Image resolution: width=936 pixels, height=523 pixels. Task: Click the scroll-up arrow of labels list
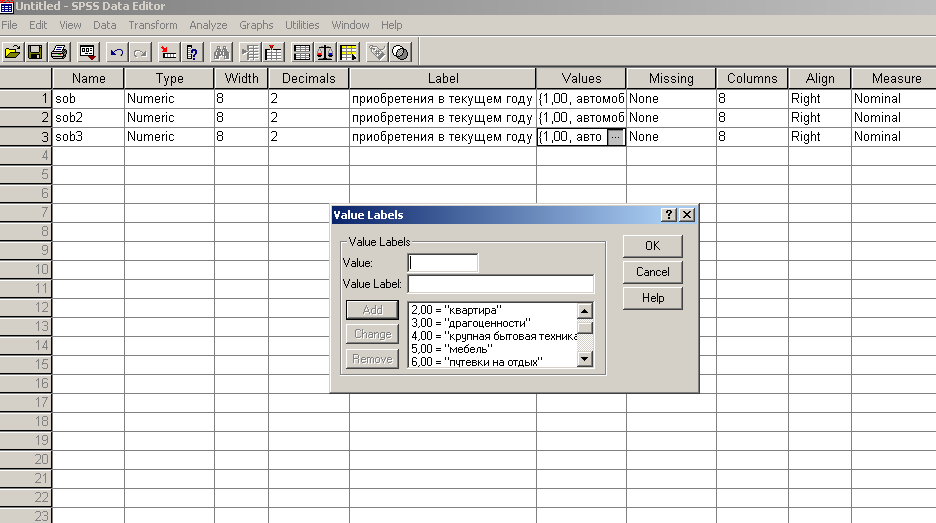coord(585,310)
